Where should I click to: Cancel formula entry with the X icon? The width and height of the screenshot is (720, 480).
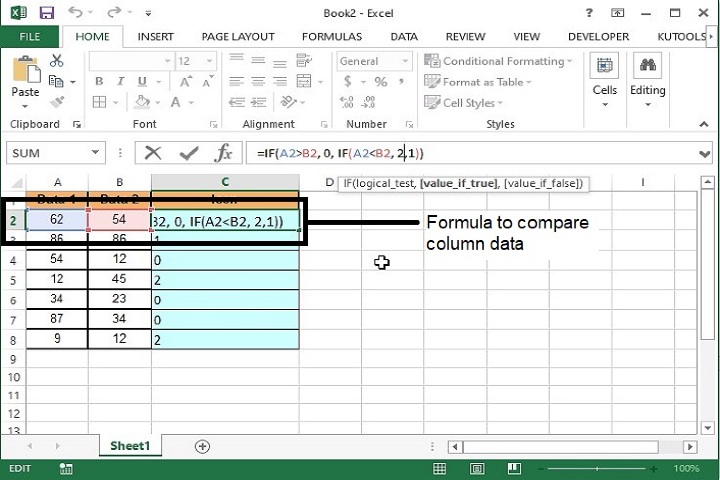tap(153, 153)
